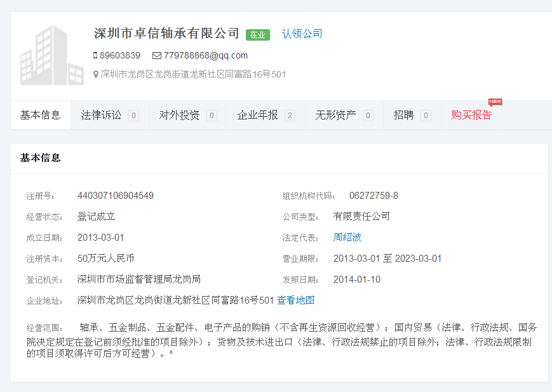The height and width of the screenshot is (392, 552).
Task: Click the map pin location icon
Action: (96, 74)
